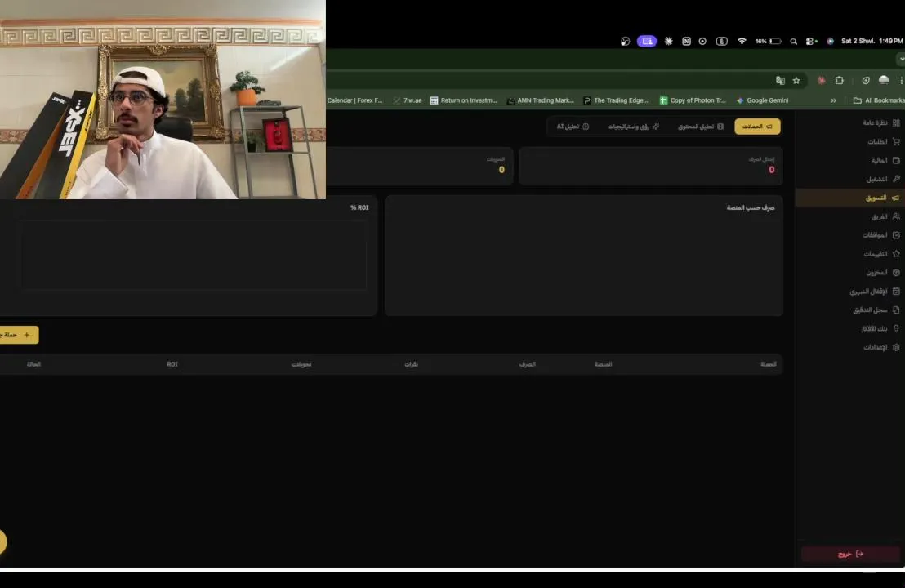Open the الفريق team sidebar item
905x588 pixels.
tap(885, 216)
